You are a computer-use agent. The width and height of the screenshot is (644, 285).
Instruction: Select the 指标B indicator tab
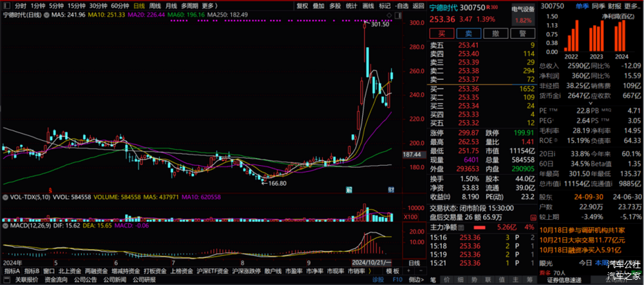[x=32, y=271]
